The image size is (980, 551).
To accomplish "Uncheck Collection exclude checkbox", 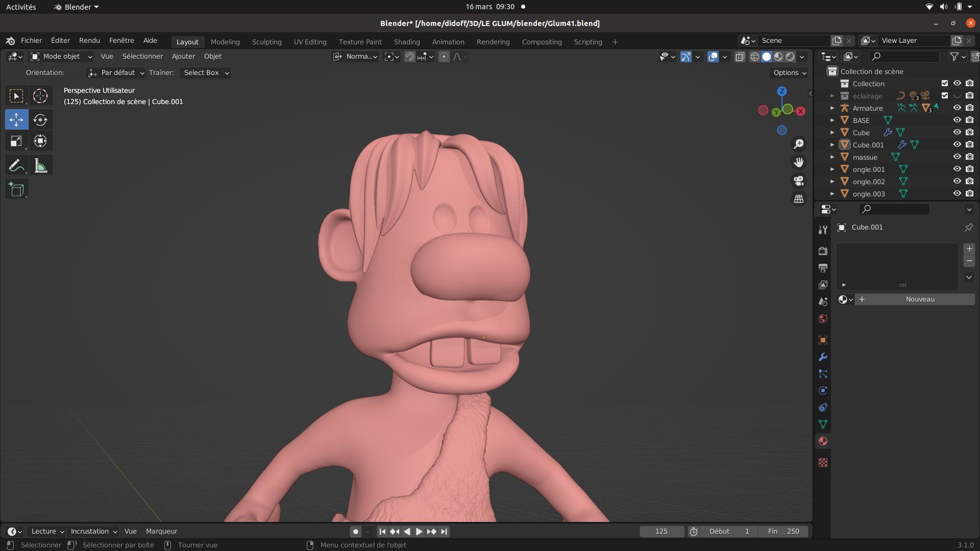I will (945, 84).
